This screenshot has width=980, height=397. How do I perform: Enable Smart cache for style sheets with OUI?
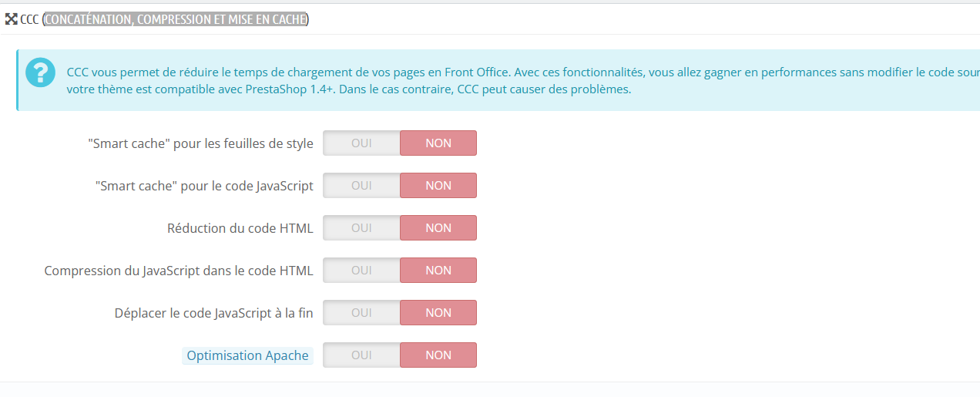(x=361, y=143)
